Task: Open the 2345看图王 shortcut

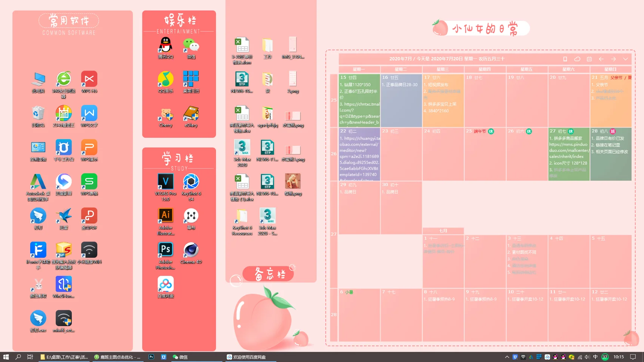Action: point(63,116)
